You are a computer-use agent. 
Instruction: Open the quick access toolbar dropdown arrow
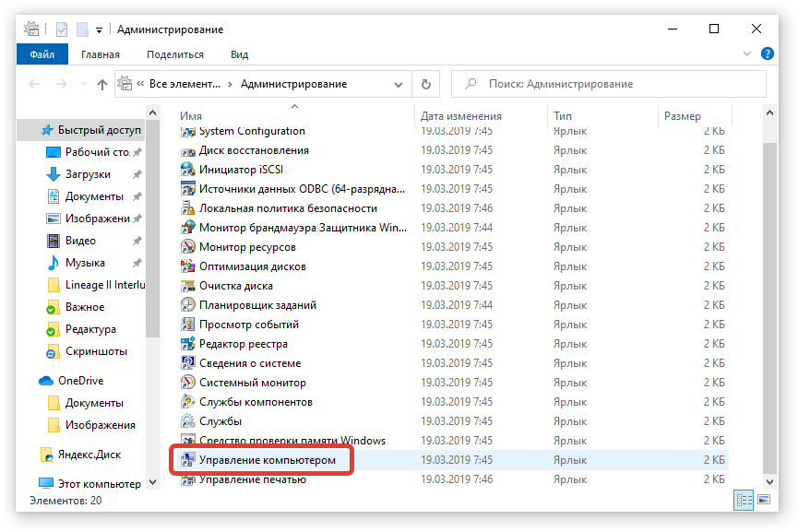(99, 30)
